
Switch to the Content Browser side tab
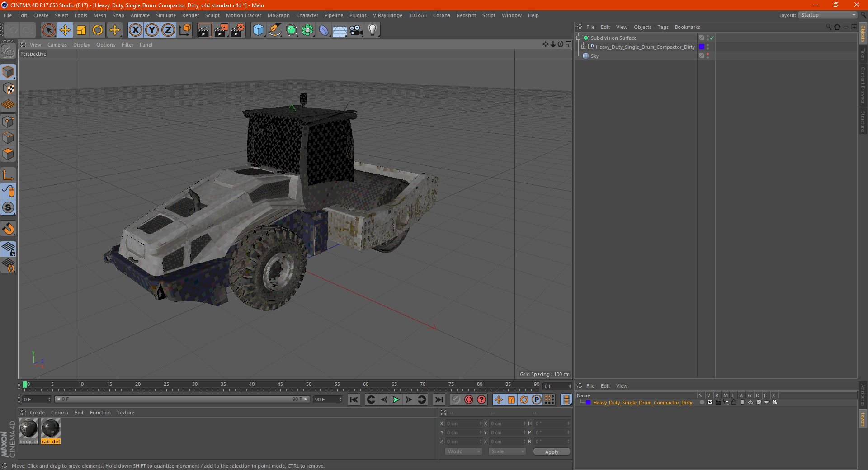point(863,85)
